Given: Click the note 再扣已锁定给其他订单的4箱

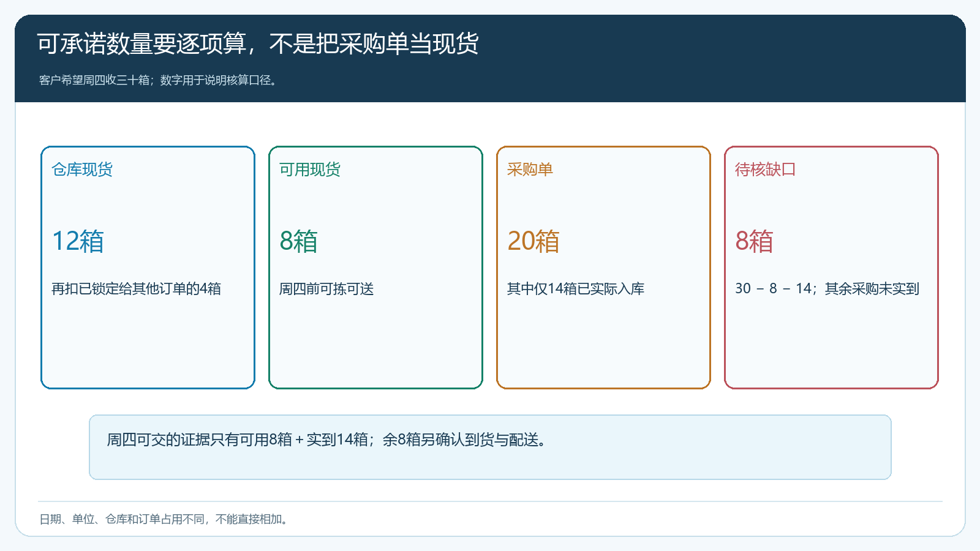Looking at the screenshot, I should (x=136, y=289).
